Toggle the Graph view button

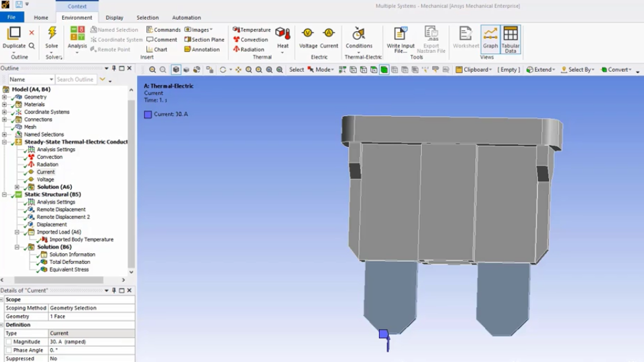pyautogui.click(x=490, y=38)
